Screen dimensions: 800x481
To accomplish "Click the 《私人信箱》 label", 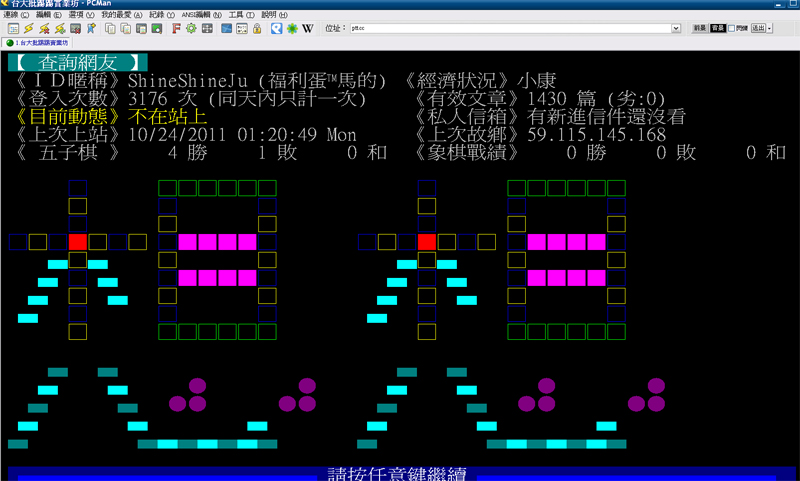I will pyautogui.click(x=467, y=117).
